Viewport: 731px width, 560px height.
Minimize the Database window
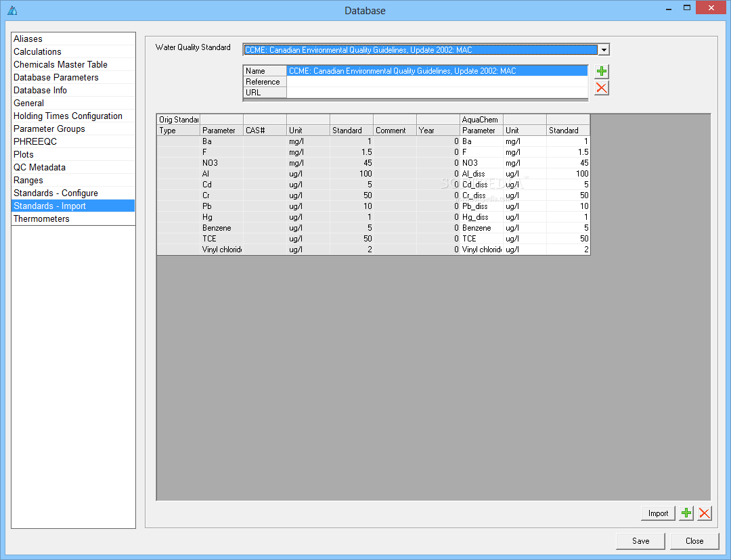(x=669, y=8)
